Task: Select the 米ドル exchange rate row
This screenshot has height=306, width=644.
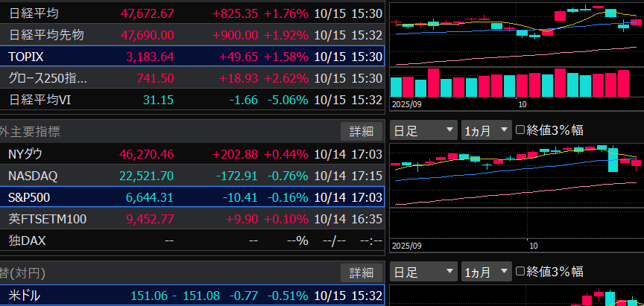Action: click(192, 296)
